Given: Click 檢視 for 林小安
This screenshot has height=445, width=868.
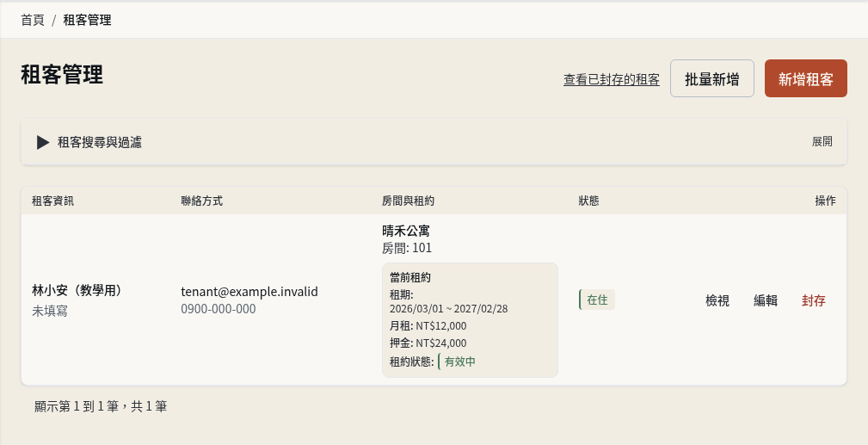Looking at the screenshot, I should [x=717, y=300].
